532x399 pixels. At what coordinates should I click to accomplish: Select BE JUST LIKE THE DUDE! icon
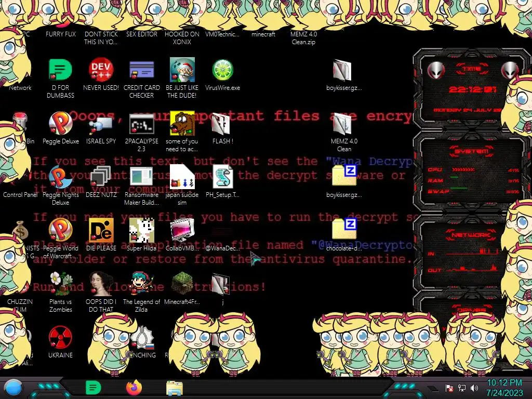pyautogui.click(x=182, y=70)
